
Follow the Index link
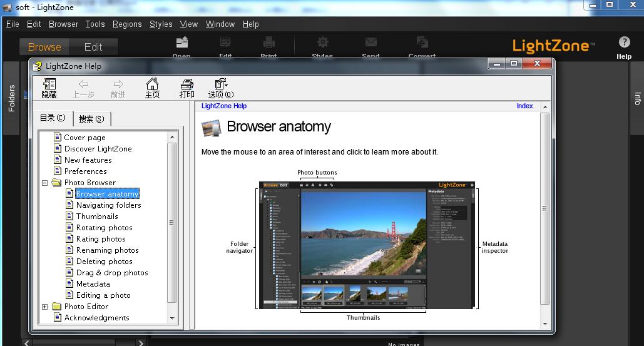pos(524,106)
